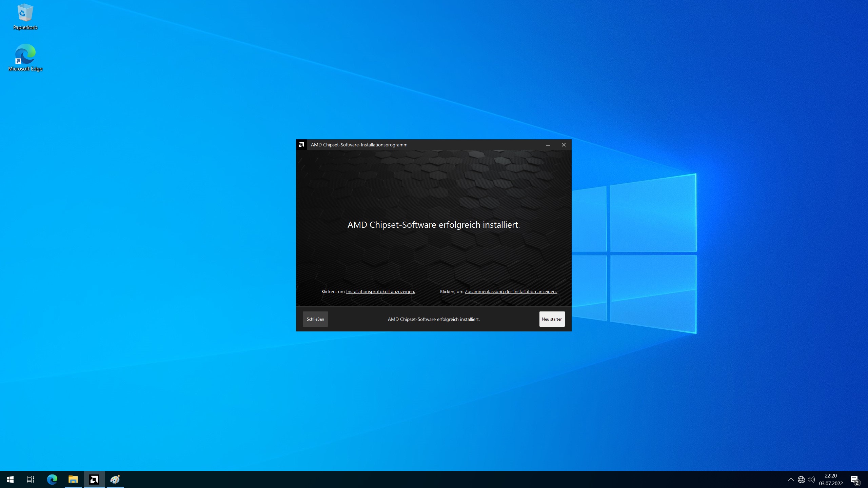868x488 pixels.
Task: Click AMD installer taskbar icon
Action: tap(94, 480)
